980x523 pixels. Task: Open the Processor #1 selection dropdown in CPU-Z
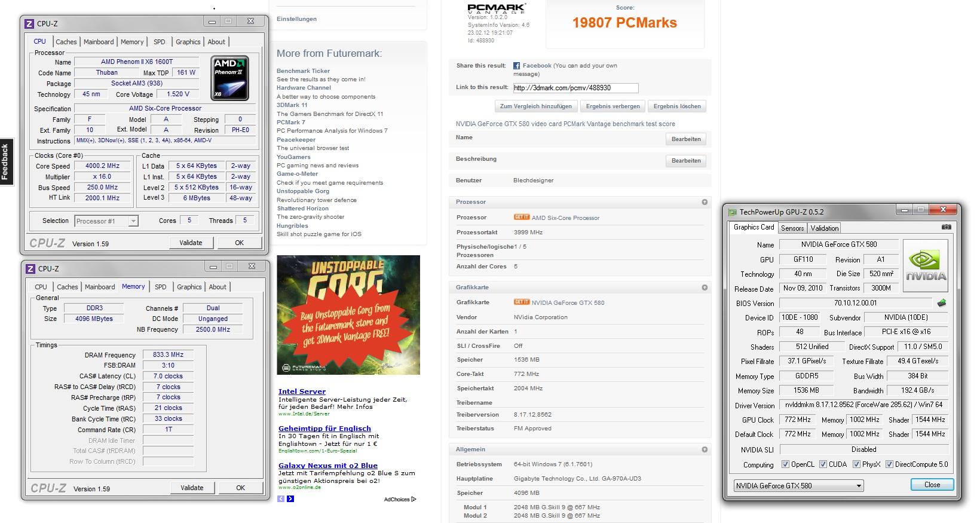point(106,221)
